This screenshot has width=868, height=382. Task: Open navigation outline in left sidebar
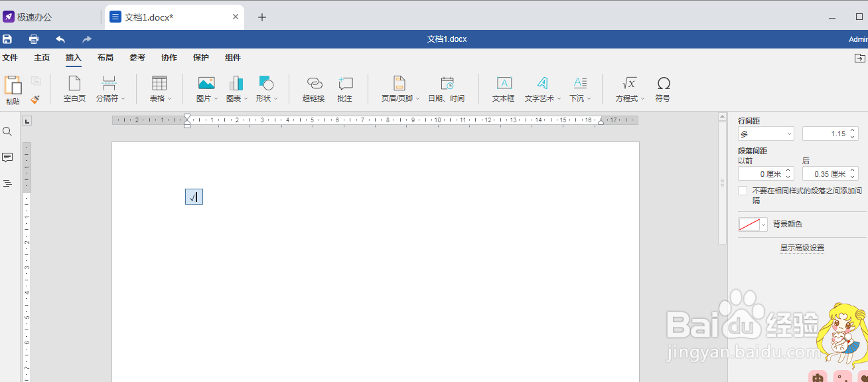pyautogui.click(x=7, y=183)
